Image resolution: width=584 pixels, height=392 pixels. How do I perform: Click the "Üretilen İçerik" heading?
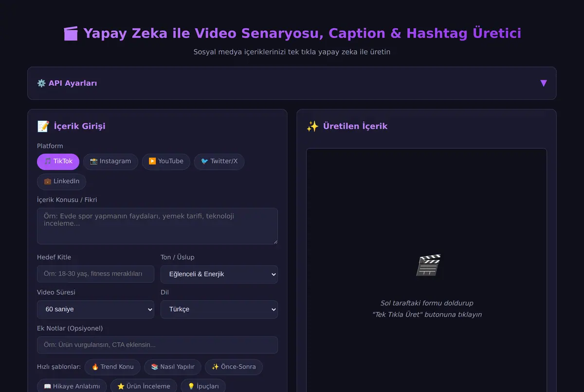[x=355, y=126]
